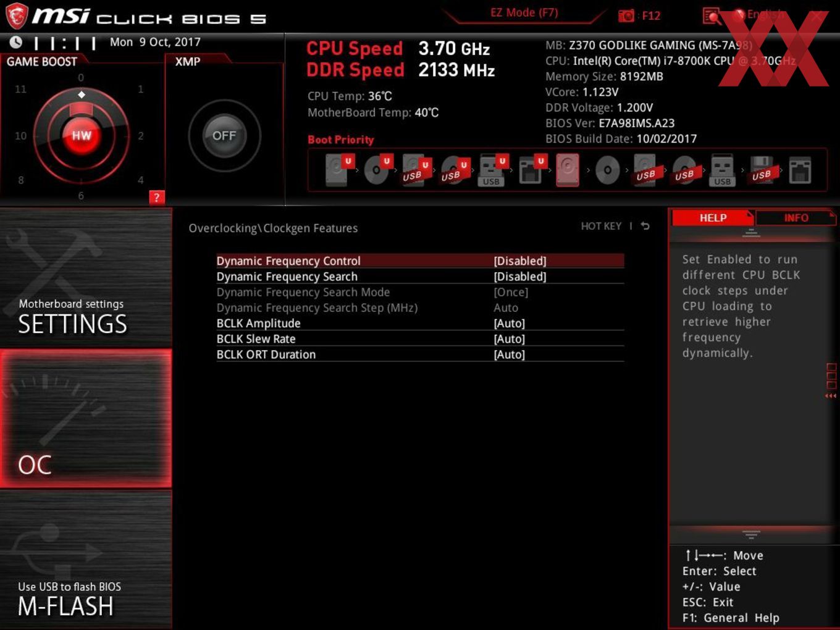Open the search magnifier icon in top bar
Image resolution: width=840 pixels, height=630 pixels.
pyautogui.click(x=712, y=16)
